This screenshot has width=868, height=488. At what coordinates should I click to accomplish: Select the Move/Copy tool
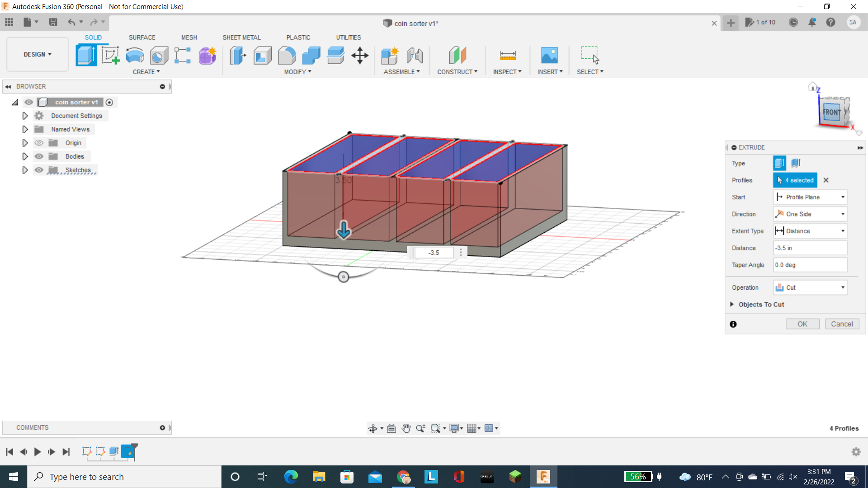[x=360, y=55]
